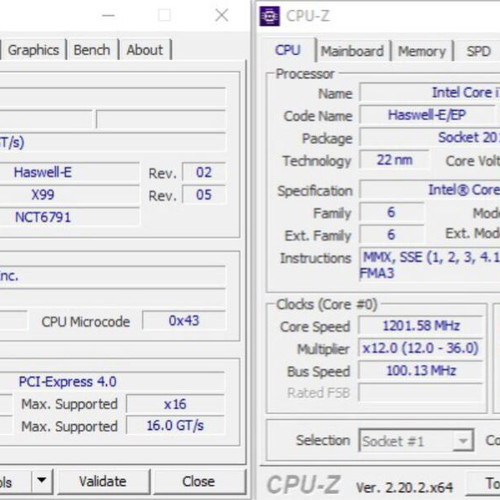Click the Ver. 2.20.2.x64 version text

tap(404, 488)
